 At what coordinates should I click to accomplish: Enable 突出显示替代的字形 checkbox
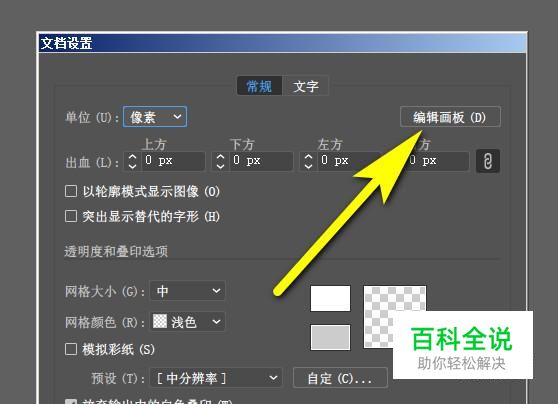[71, 216]
